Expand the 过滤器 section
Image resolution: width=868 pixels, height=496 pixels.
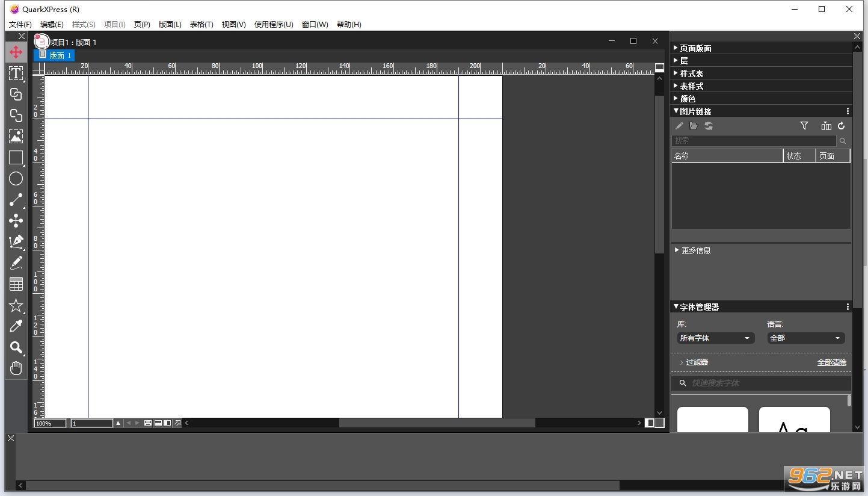(682, 362)
